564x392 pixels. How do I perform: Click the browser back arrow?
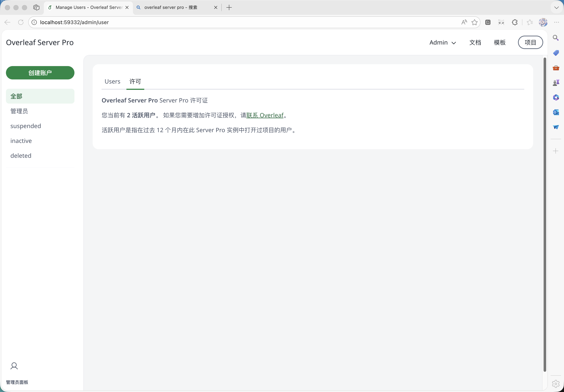point(7,22)
